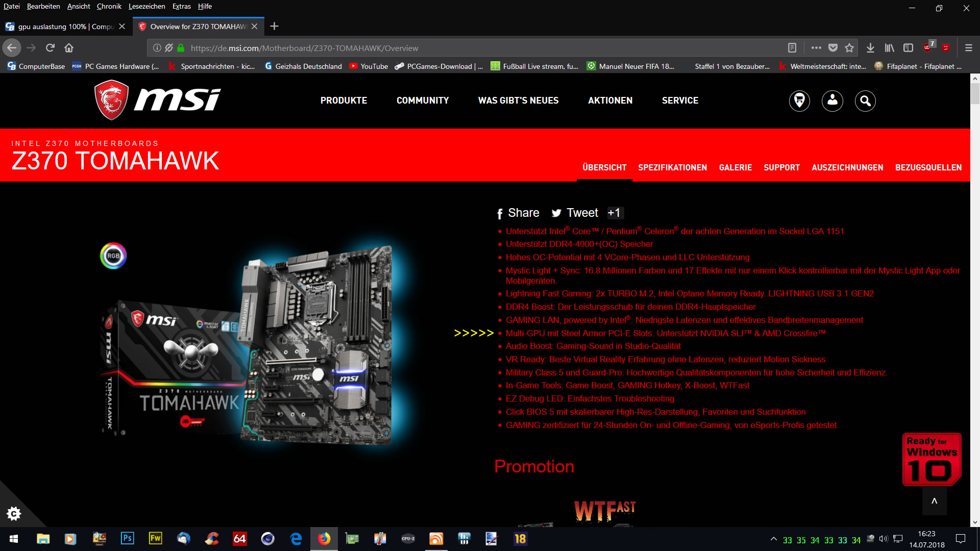Open Firefox downloads arrow icon
The width and height of the screenshot is (980, 551).
[870, 48]
